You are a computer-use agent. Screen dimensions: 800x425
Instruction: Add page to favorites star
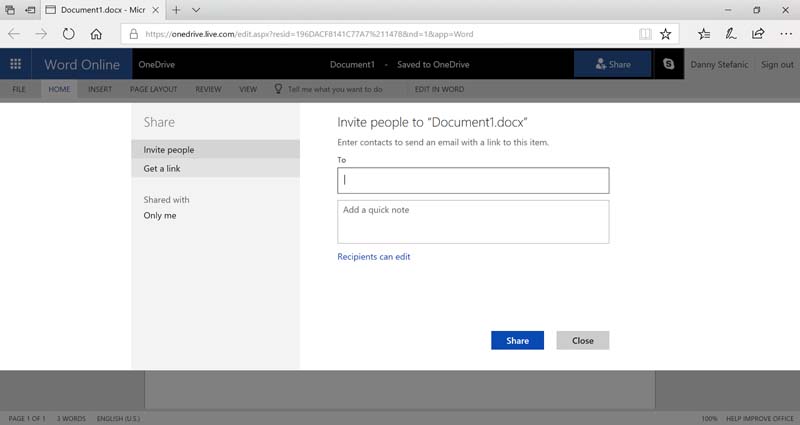[665, 34]
